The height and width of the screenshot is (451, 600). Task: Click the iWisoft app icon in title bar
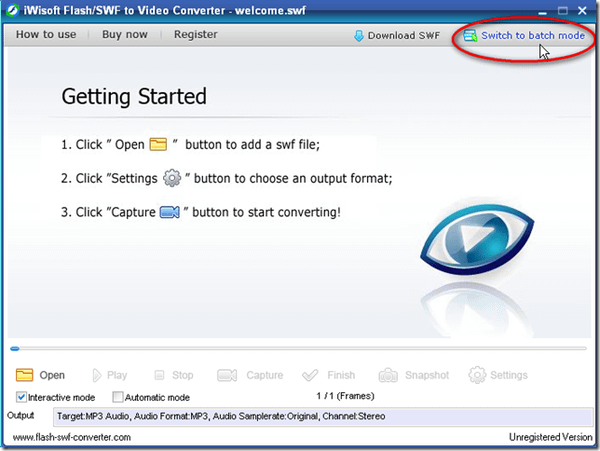(13, 10)
